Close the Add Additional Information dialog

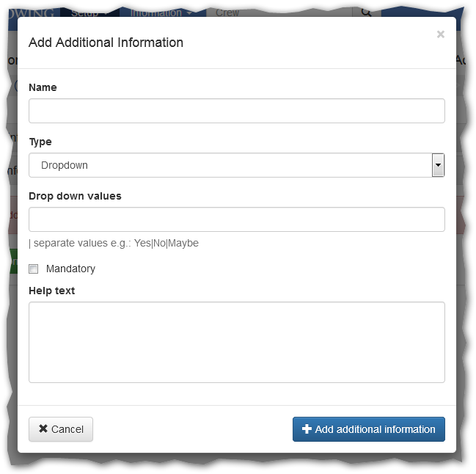[x=440, y=34]
